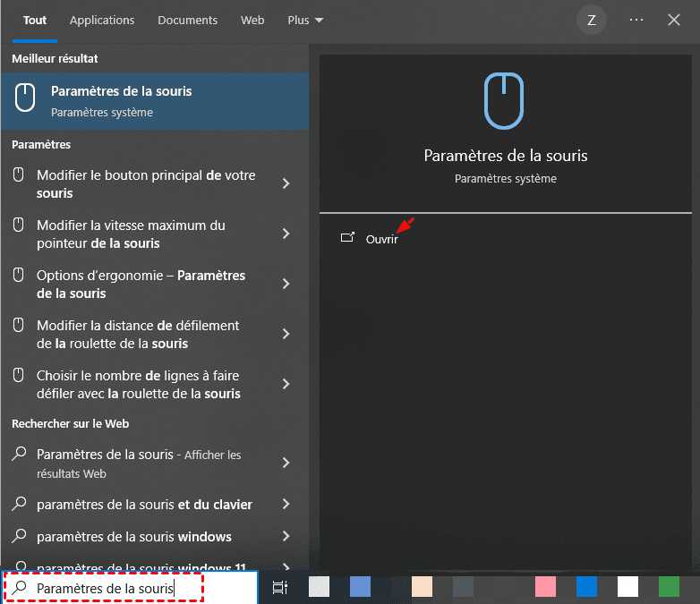The image size is (700, 604).
Task: Click the magnifier icon in taskbar search box
Action: (x=19, y=588)
